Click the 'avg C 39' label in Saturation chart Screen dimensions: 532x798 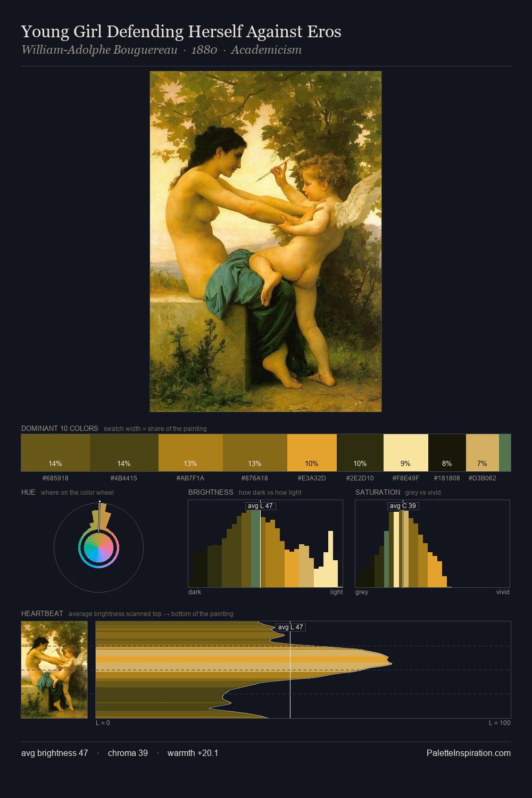click(403, 506)
